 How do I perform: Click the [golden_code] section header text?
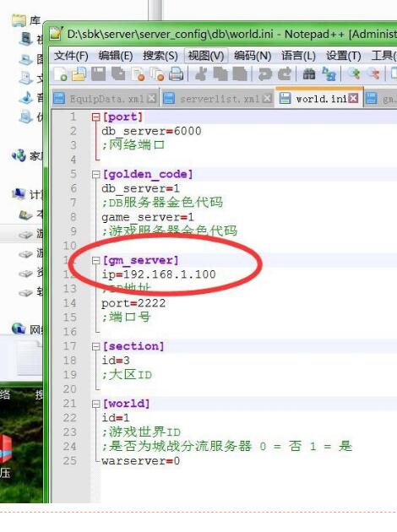point(148,175)
